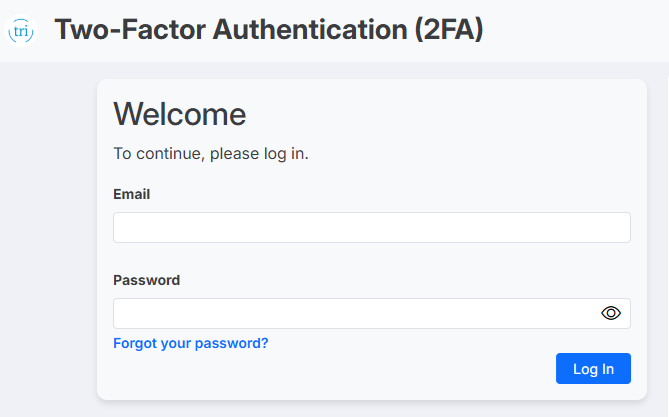Screen dimensions: 669x417
Task: Click the word "Forgot" in the blue link
Action: coord(134,343)
